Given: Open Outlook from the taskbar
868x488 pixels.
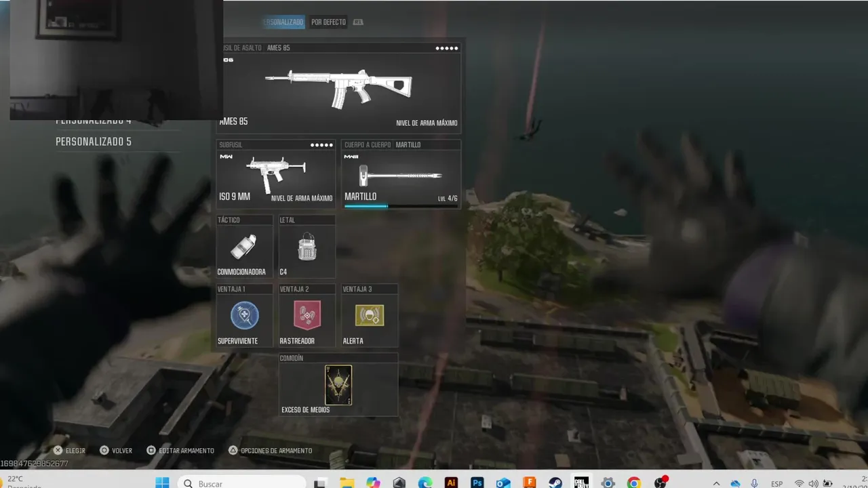Looking at the screenshot, I should [503, 483].
